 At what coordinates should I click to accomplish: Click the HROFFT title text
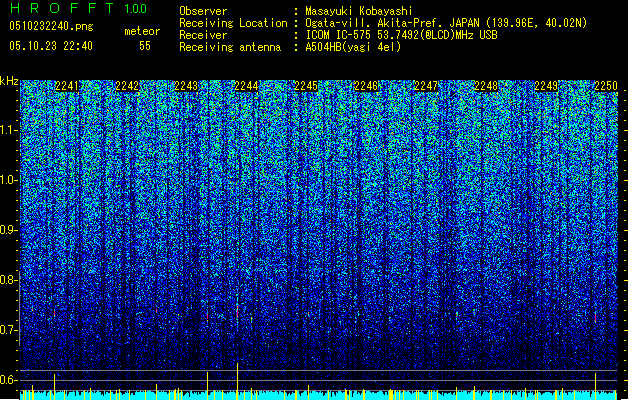pos(62,8)
